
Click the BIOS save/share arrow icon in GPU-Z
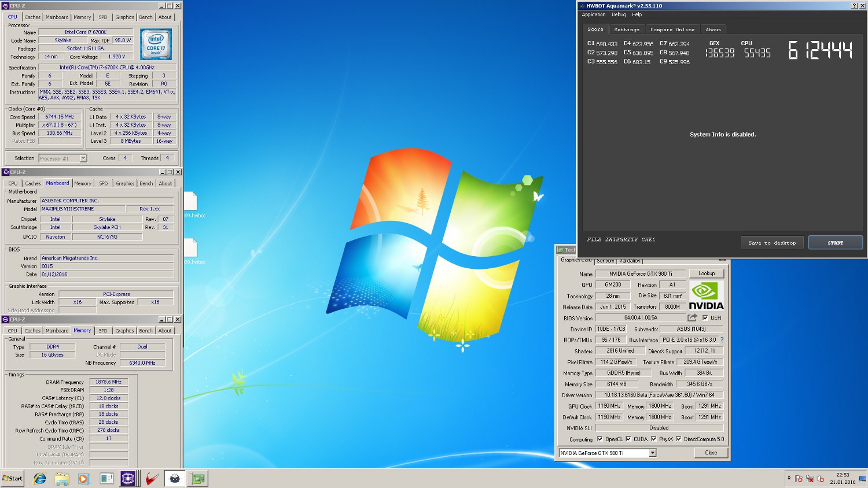[x=692, y=317]
